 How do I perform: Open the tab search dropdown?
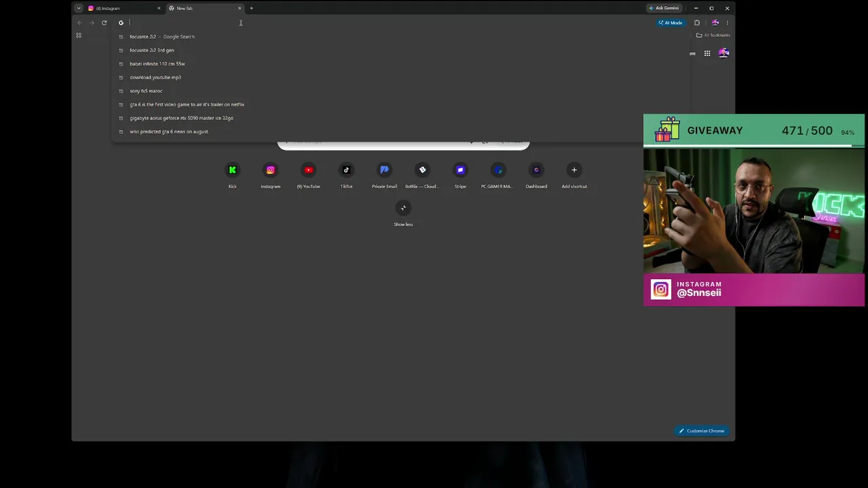[79, 8]
